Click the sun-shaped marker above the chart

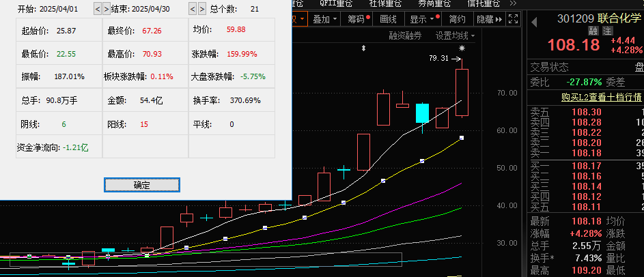point(462,48)
